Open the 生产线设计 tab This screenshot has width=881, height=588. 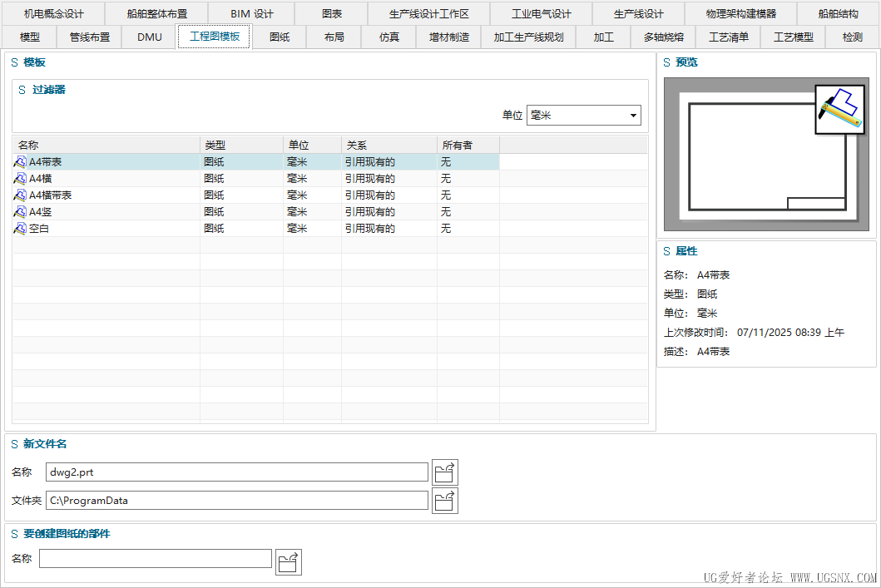point(638,13)
